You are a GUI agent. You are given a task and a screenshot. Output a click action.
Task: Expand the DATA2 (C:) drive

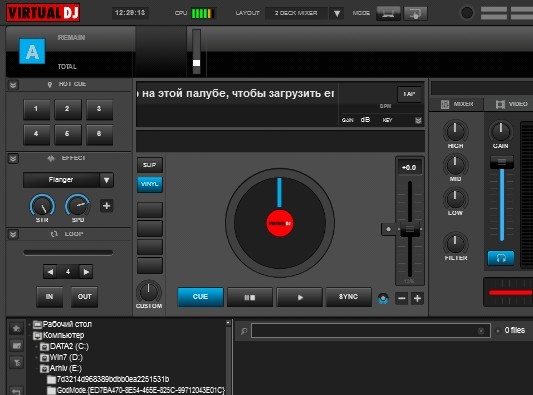coord(36,347)
